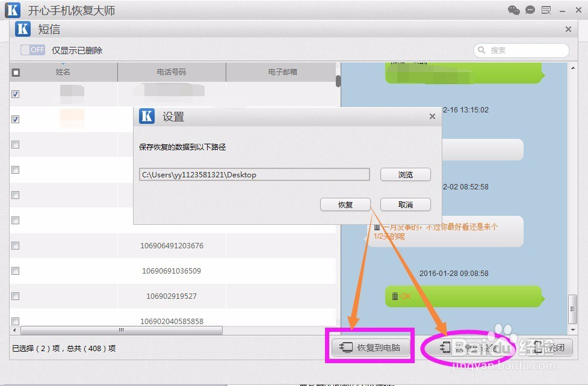Click the save path input field
Screen dimensions: 588x386
(254, 174)
